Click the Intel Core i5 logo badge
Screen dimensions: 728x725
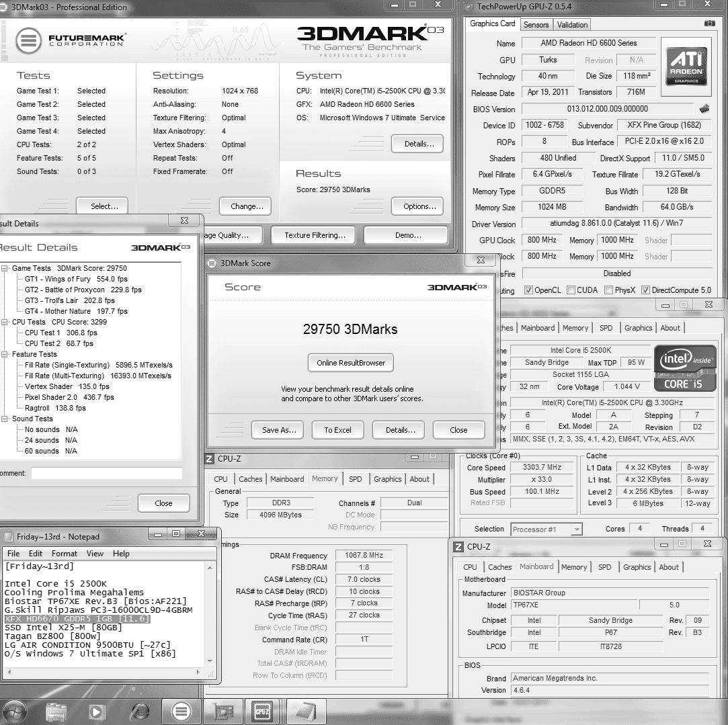pyautogui.click(x=685, y=368)
